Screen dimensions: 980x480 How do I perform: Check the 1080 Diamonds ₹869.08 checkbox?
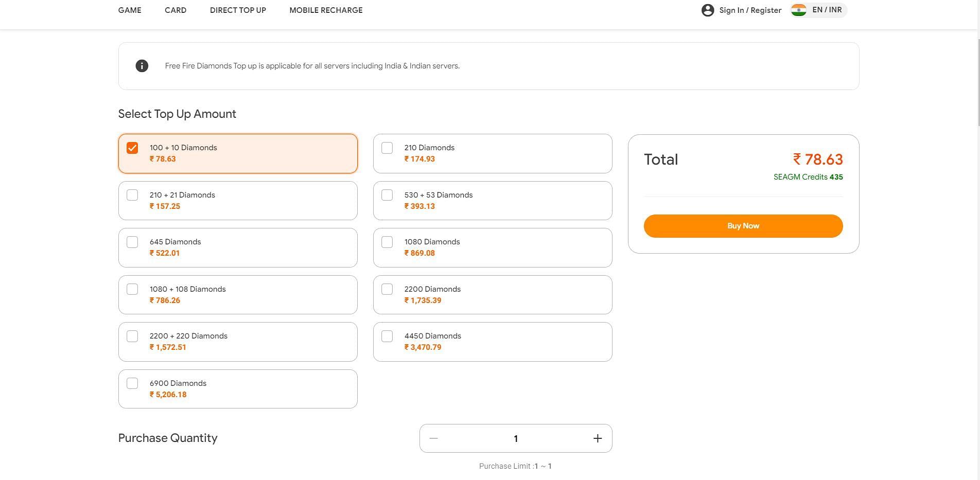tap(387, 242)
